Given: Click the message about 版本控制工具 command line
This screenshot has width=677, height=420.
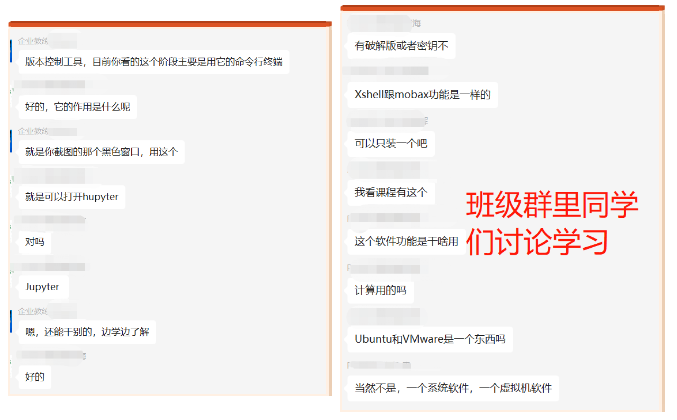Looking at the screenshot, I should pos(153,61).
